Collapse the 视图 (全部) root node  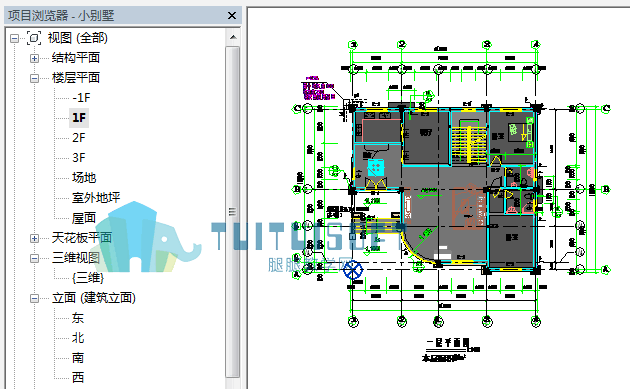click(x=14, y=38)
